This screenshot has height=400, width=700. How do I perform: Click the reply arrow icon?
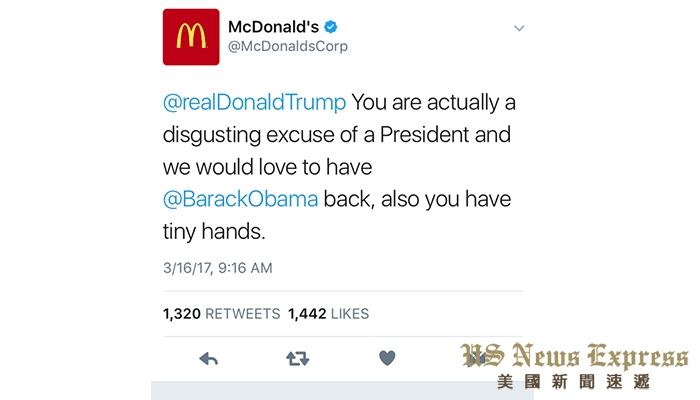208,358
